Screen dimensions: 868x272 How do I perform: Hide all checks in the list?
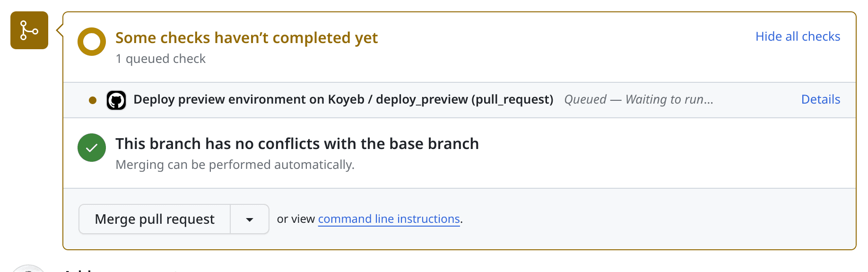coord(797,36)
